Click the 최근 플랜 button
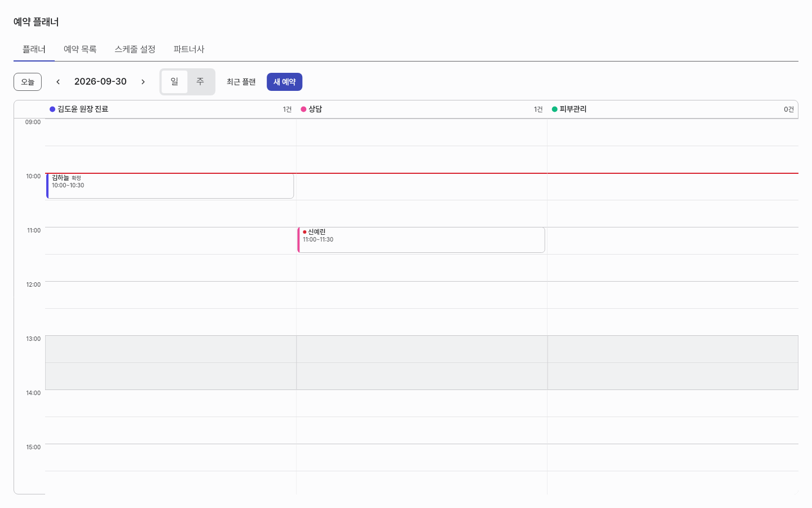 241,82
